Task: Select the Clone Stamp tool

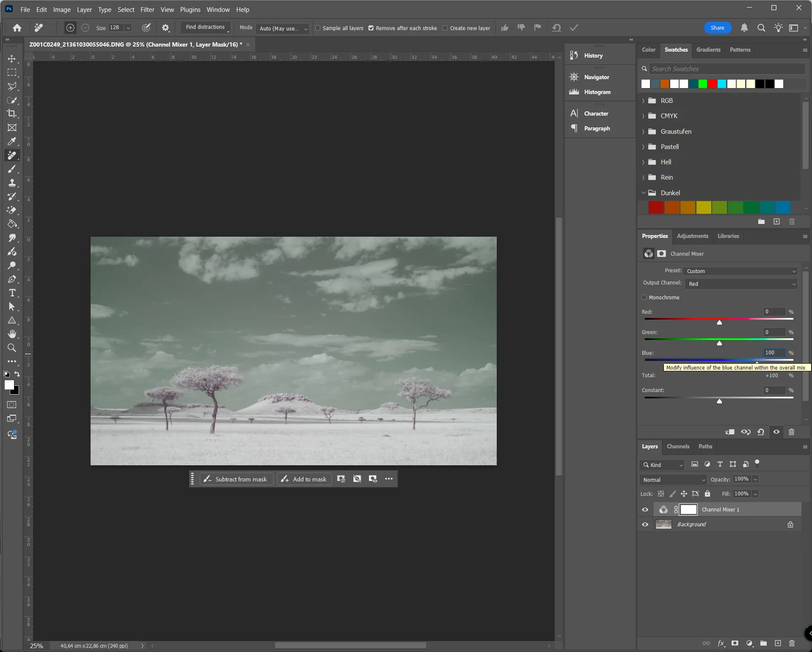Action: click(12, 183)
